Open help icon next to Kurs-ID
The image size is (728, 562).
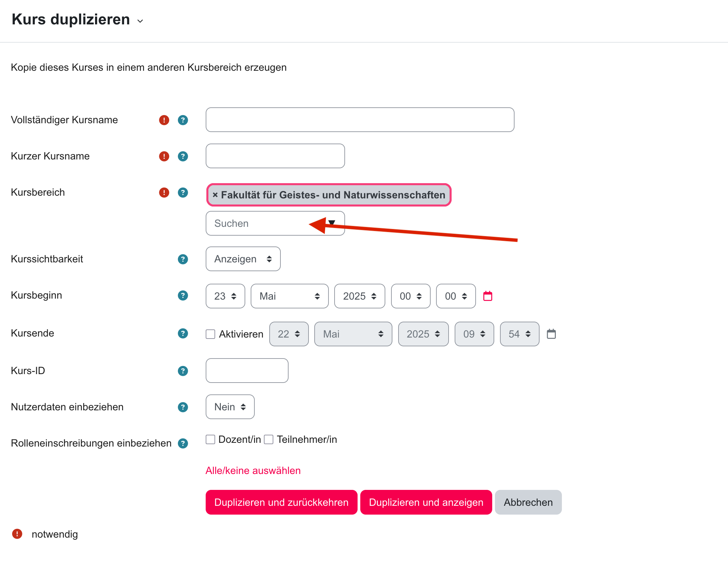[183, 371]
